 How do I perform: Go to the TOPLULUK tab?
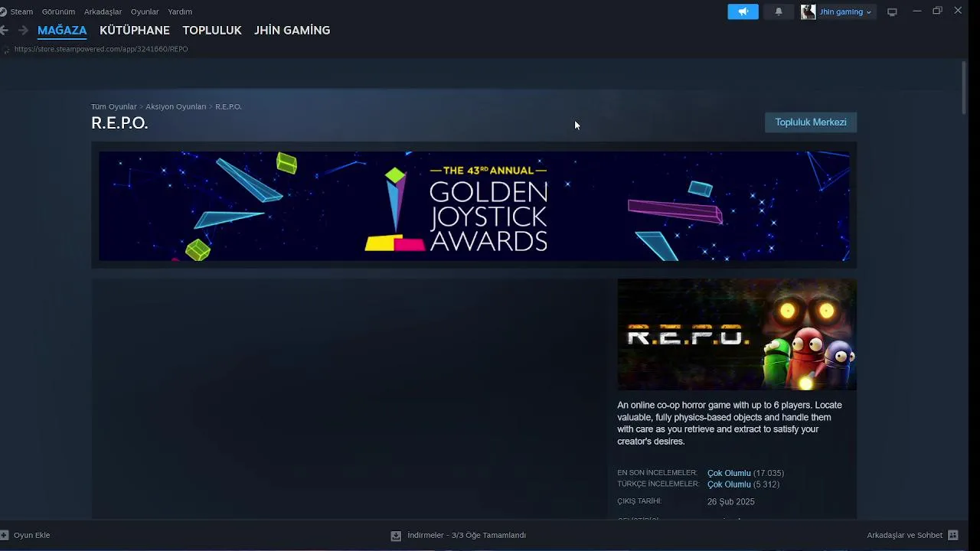pyautogui.click(x=212, y=30)
